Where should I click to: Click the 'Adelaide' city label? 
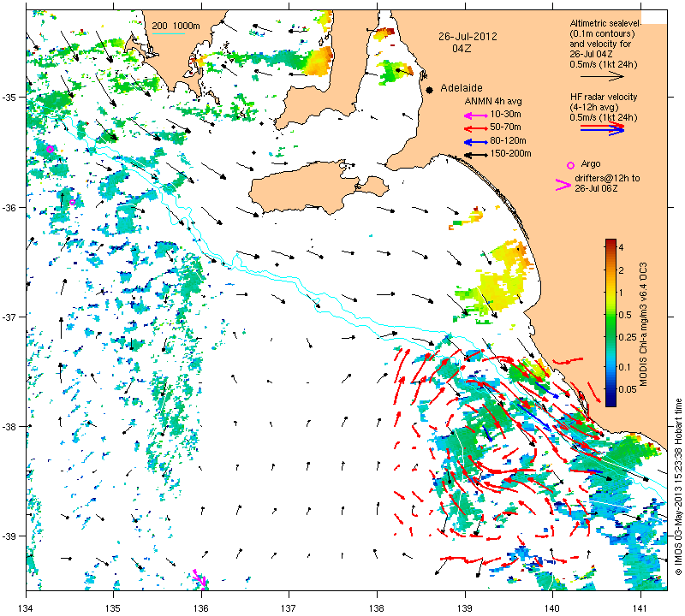(462, 88)
